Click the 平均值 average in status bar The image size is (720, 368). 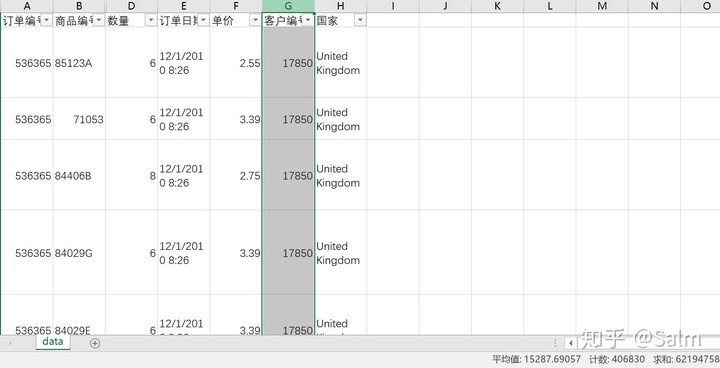(536, 359)
